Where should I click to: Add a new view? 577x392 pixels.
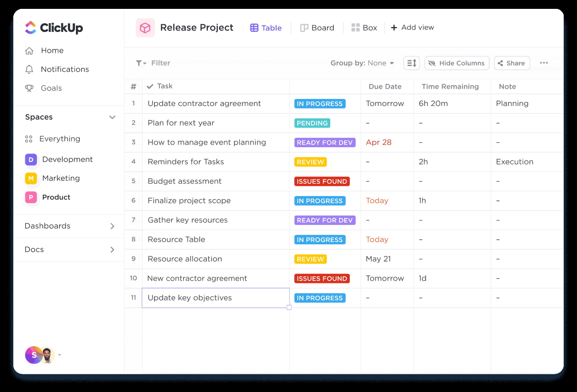[412, 27]
